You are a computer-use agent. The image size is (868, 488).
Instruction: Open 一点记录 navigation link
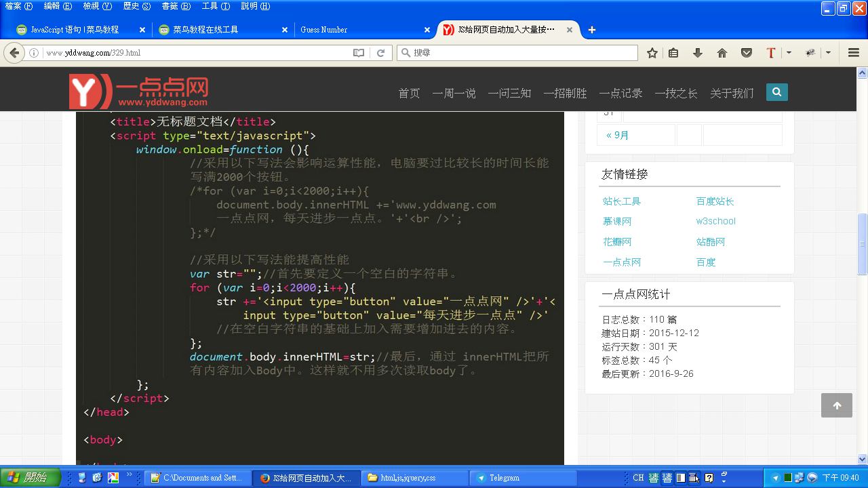tap(620, 94)
